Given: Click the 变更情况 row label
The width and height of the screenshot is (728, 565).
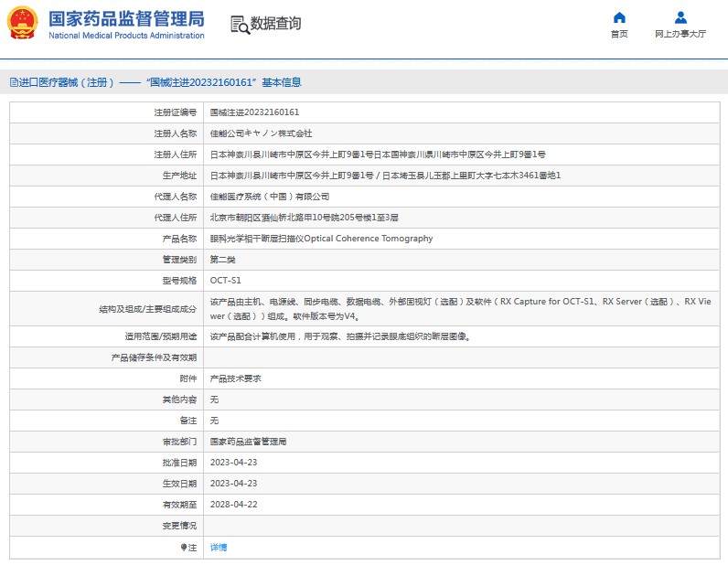Looking at the screenshot, I should (179, 526).
